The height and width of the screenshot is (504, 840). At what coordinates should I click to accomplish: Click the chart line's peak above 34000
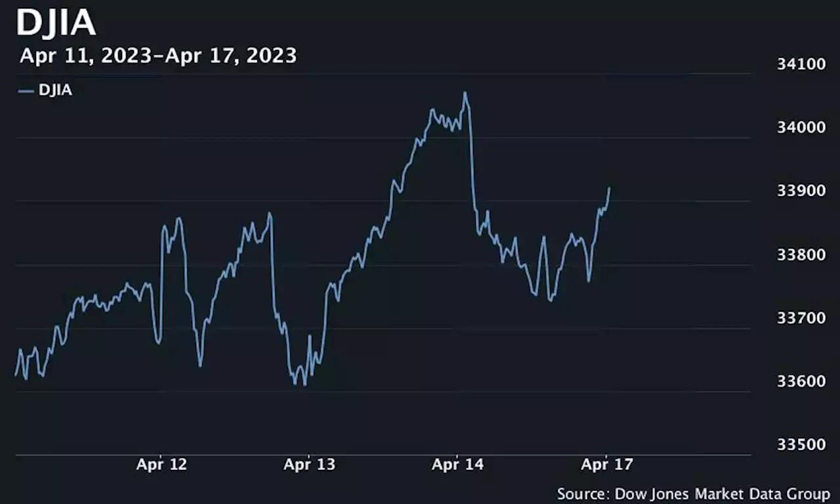[x=465, y=93]
